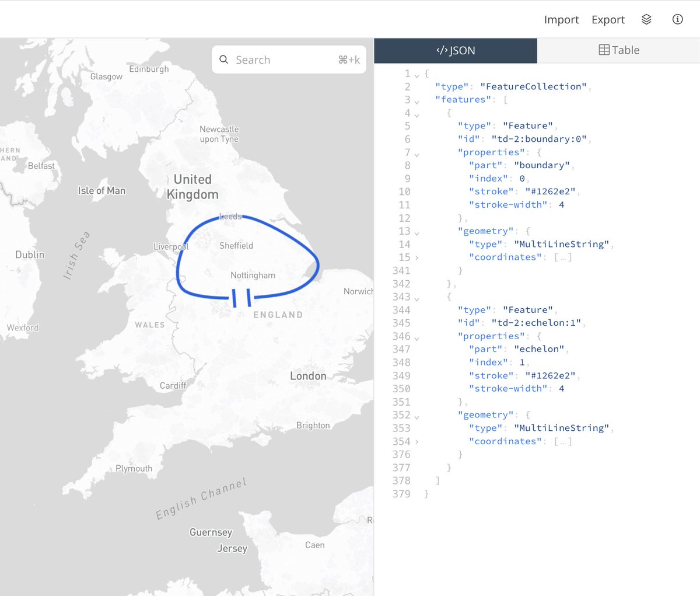Viewport: 700px width, 596px height.
Task: Click the Belfast label on map
Action: click(x=41, y=166)
